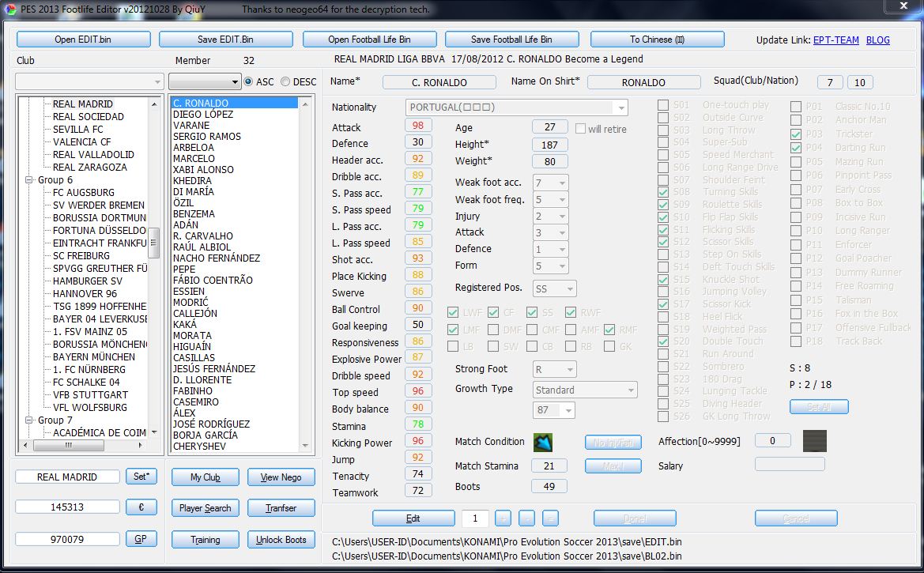Click the Set* icon beside REAL MADRID field
The width and height of the screenshot is (924, 573).
[141, 477]
